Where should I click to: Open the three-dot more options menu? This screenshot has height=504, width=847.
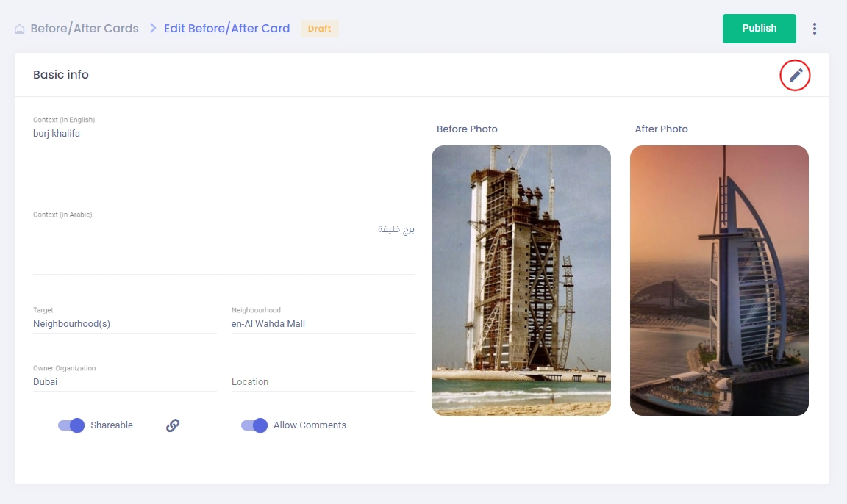(814, 29)
